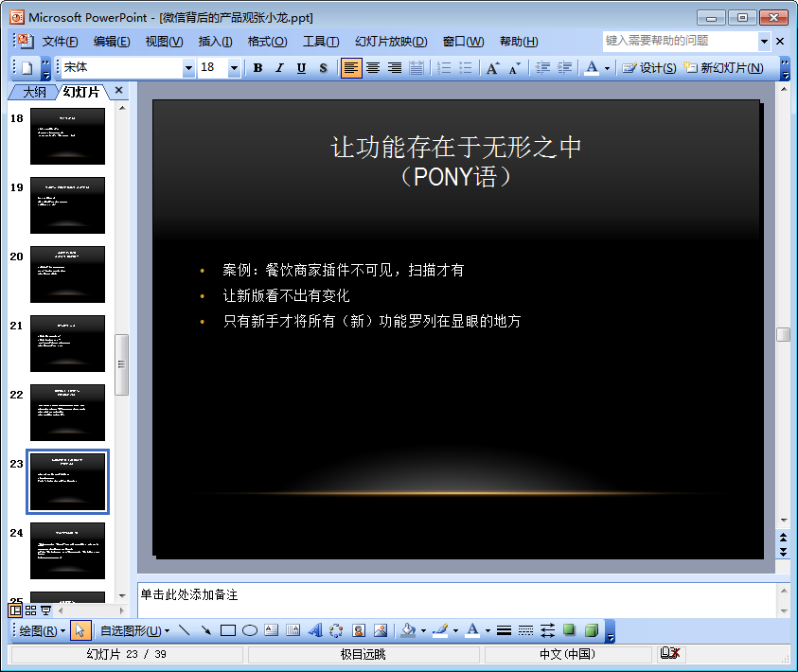The width and height of the screenshot is (798, 672).
Task: Go to next slide with double-arrow button
Action: 783,553
